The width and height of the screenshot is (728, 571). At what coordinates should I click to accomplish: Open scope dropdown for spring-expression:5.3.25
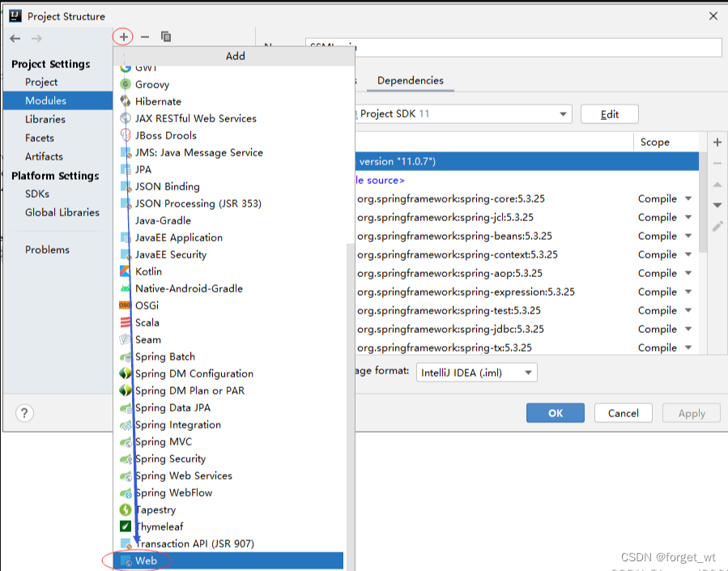688,292
